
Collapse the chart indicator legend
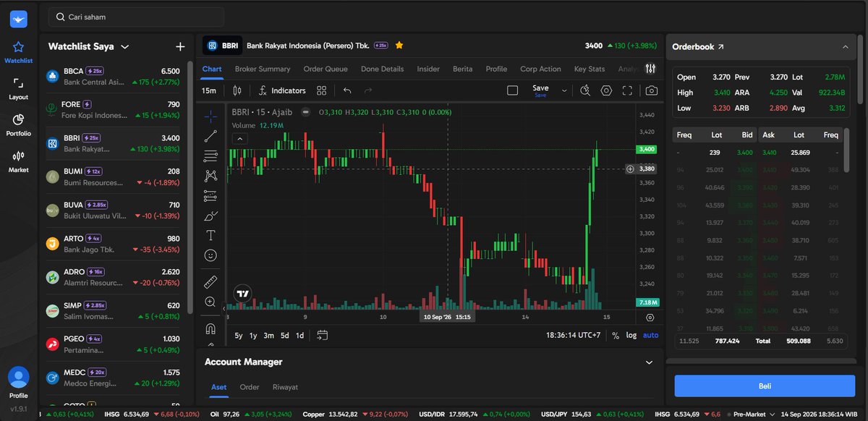tap(241, 138)
